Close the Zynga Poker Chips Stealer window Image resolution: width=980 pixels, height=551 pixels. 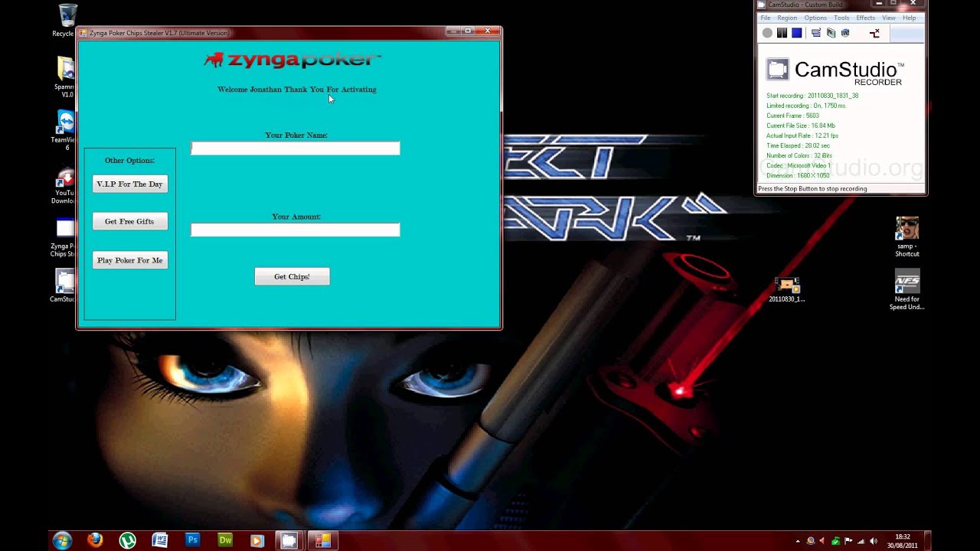pyautogui.click(x=488, y=31)
